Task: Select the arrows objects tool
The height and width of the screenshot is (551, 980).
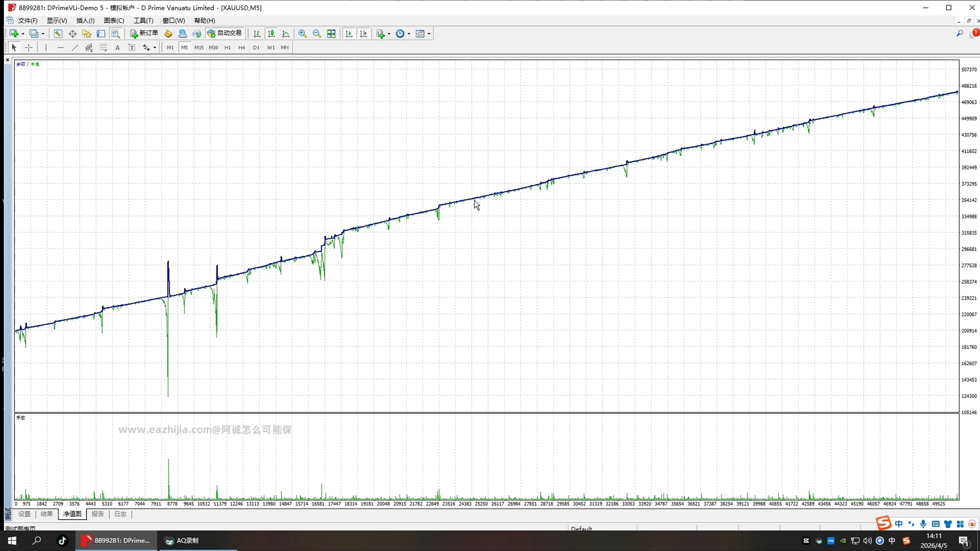Action: click(x=146, y=47)
